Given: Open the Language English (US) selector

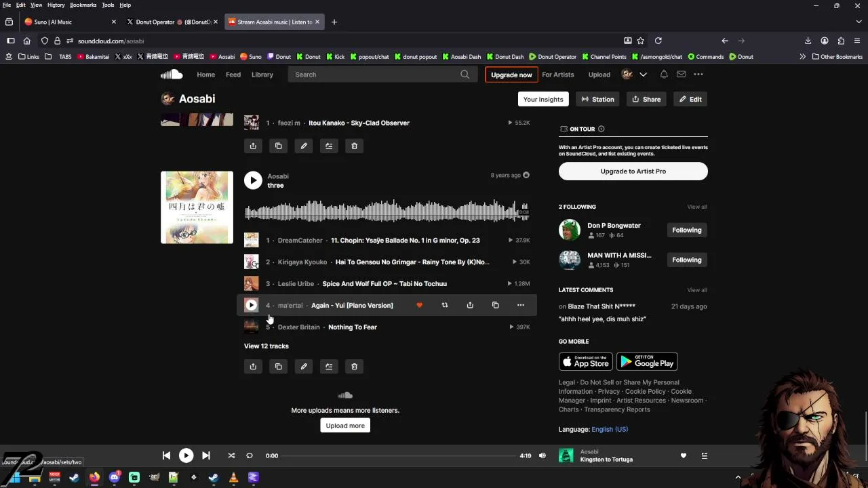Looking at the screenshot, I should tap(610, 429).
